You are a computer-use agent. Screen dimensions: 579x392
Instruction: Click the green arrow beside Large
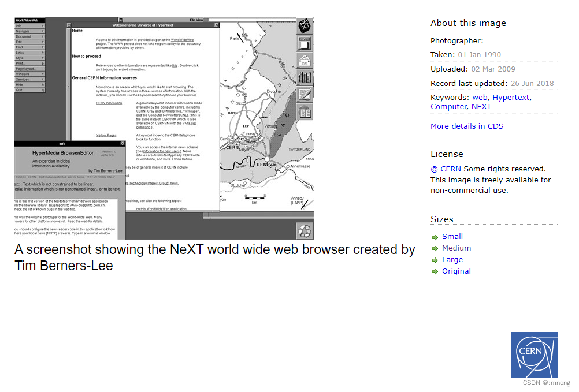click(435, 260)
